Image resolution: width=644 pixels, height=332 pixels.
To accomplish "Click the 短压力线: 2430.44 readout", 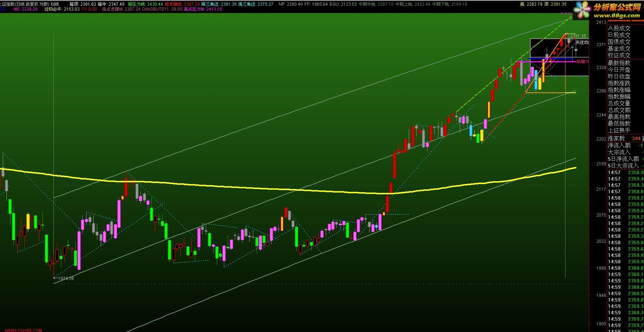I will pos(145,4).
